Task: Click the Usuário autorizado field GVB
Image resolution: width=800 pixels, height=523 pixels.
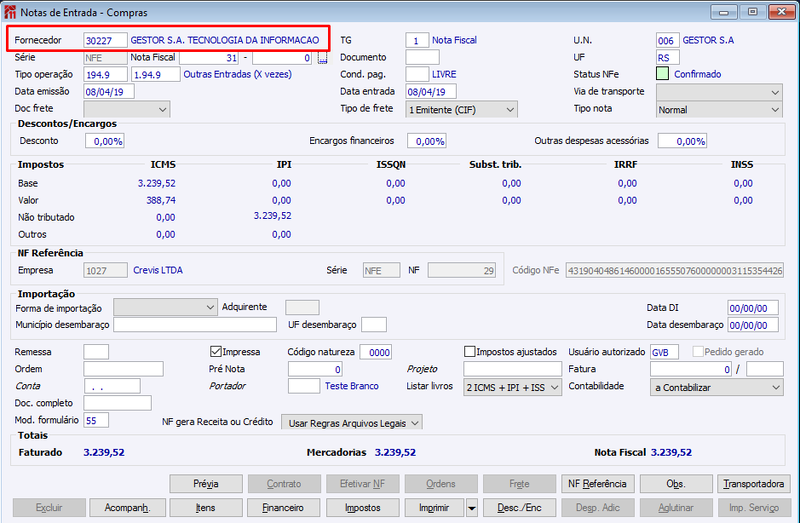Action: (x=664, y=352)
